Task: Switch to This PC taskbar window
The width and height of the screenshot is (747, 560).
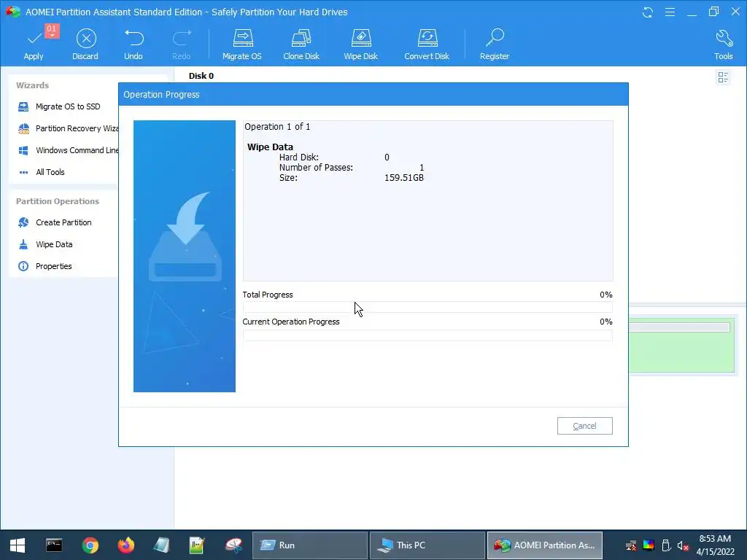Action: click(427, 545)
